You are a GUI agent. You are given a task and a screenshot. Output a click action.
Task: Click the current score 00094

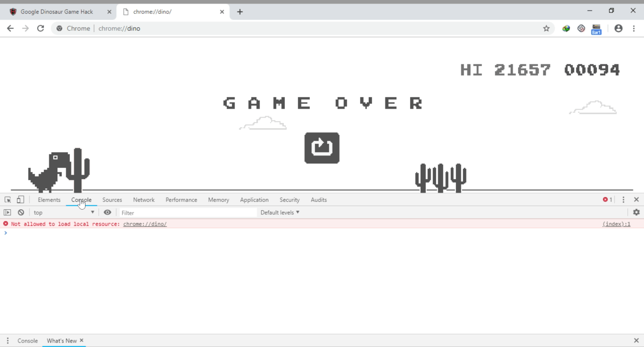(592, 70)
